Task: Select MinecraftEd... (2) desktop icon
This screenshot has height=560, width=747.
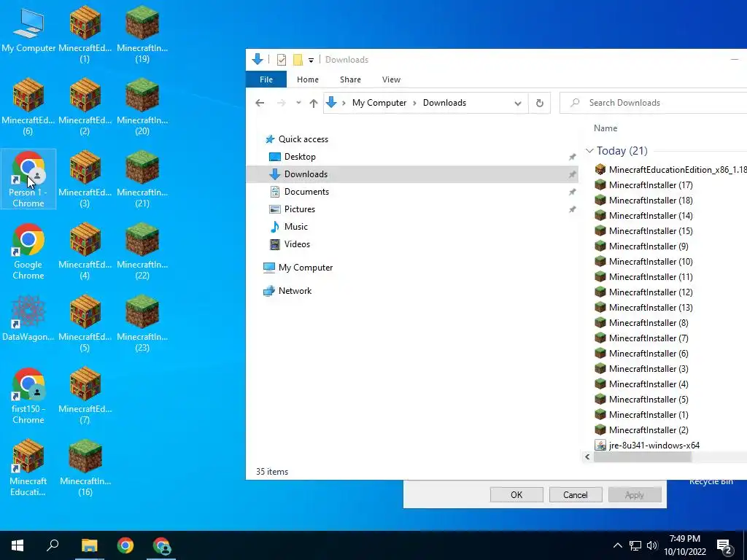Action: tap(85, 106)
